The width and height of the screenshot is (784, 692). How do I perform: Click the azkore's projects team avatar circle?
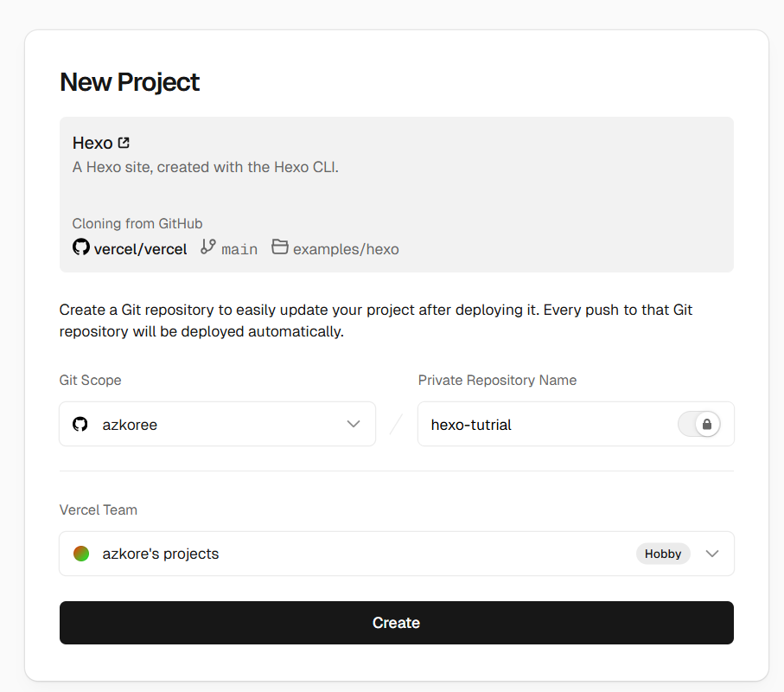click(81, 554)
